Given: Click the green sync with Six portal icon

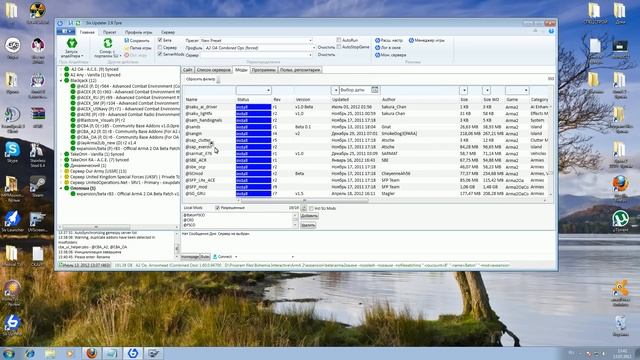Looking at the screenshot, I should coord(108,43).
